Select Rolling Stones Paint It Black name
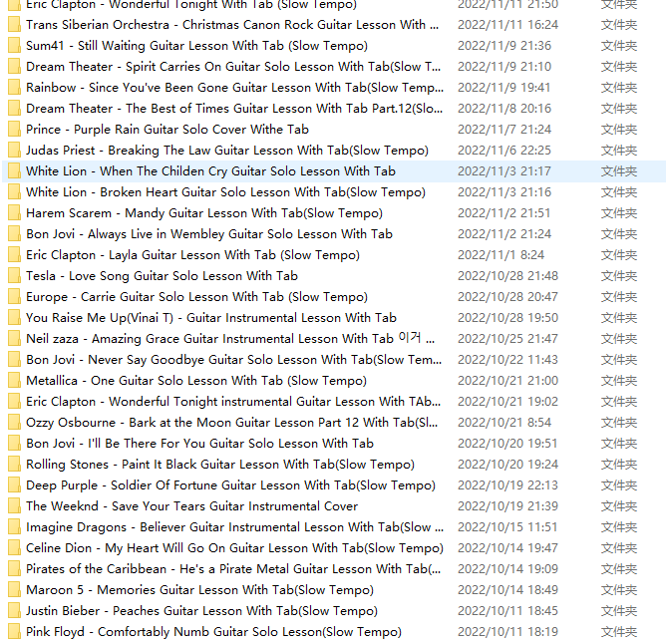 [220, 465]
